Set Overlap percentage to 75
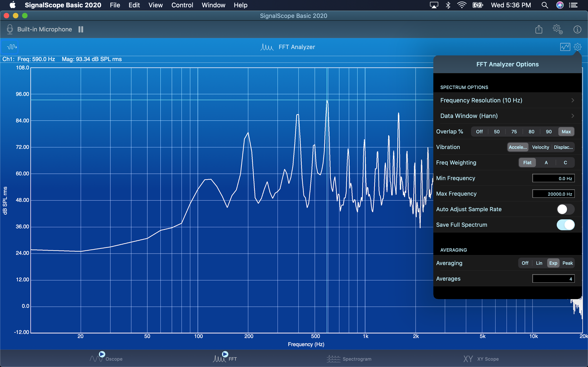This screenshot has height=367, width=588. tap(514, 132)
